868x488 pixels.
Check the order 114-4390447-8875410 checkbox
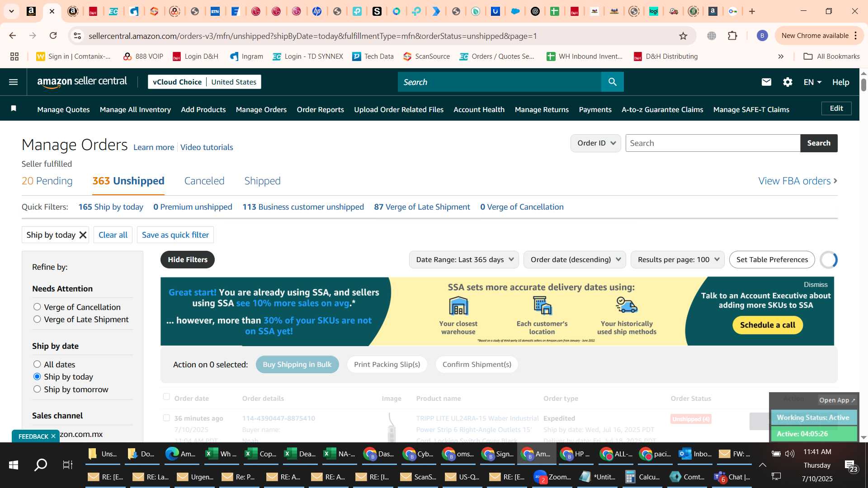point(166,418)
